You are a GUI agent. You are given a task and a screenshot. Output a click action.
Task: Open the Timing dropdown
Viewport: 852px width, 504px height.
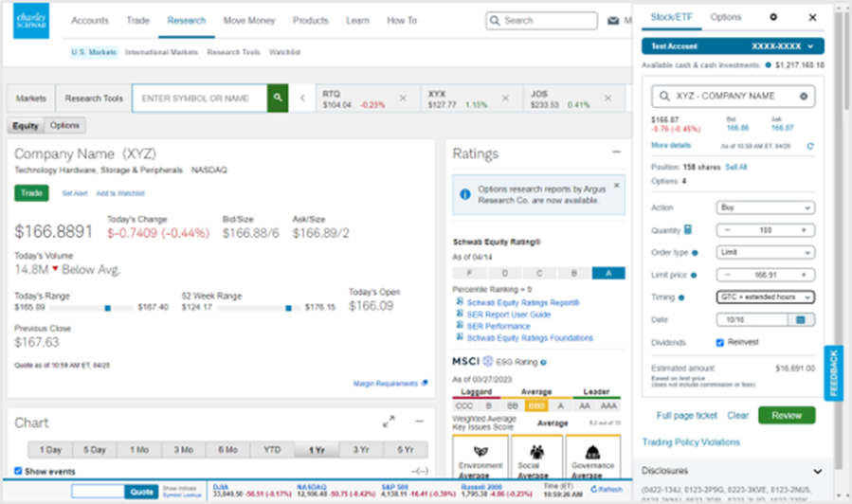tap(765, 297)
